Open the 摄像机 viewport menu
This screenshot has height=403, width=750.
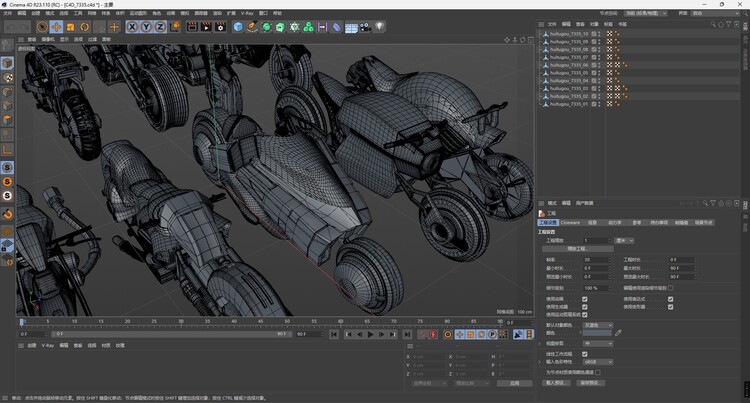[48, 39]
